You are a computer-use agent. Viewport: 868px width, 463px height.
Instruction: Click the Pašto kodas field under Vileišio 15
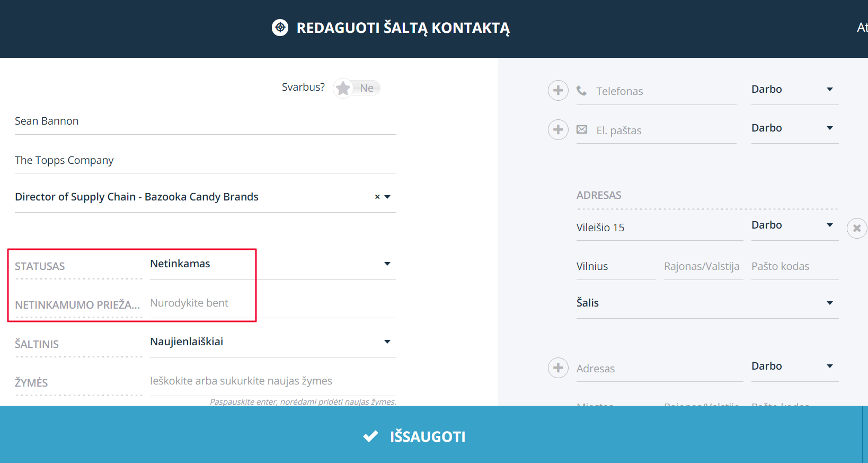(795, 266)
